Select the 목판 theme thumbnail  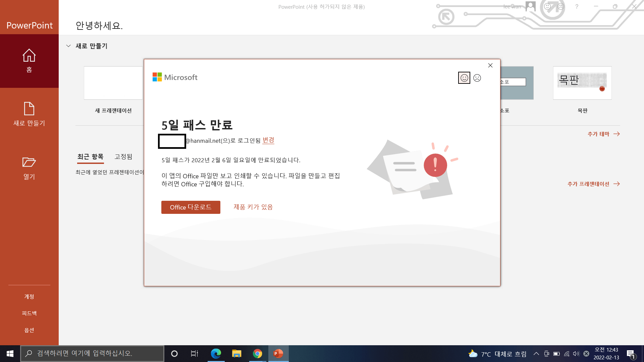[x=582, y=83]
